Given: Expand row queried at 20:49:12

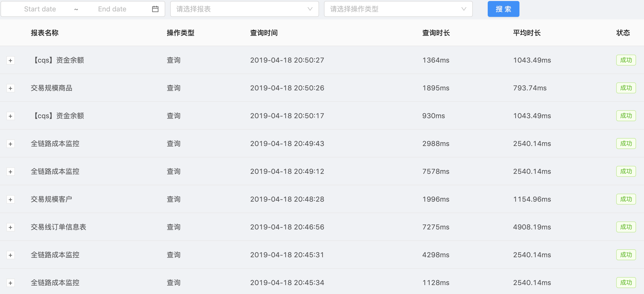Looking at the screenshot, I should pyautogui.click(x=10, y=172).
